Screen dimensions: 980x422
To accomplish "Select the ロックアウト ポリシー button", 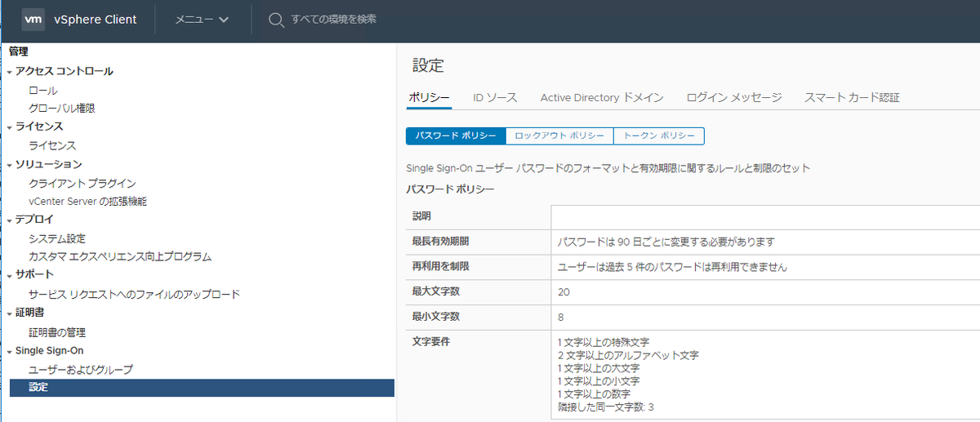I will (559, 135).
